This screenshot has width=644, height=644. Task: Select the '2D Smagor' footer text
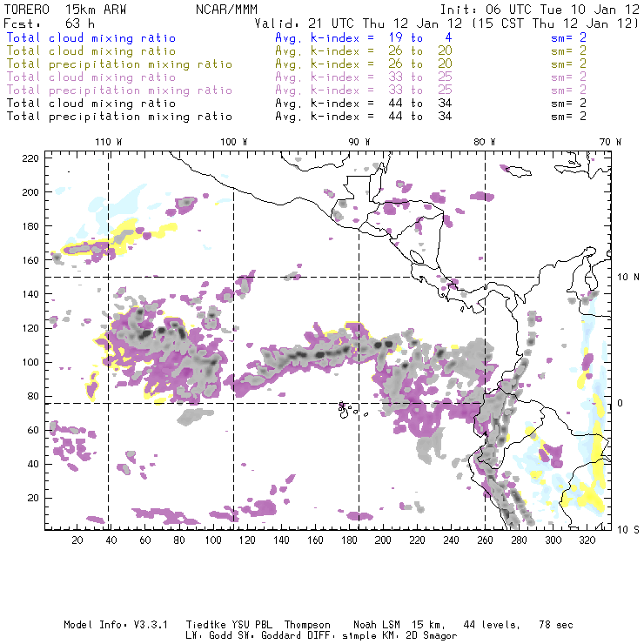pos(432,636)
